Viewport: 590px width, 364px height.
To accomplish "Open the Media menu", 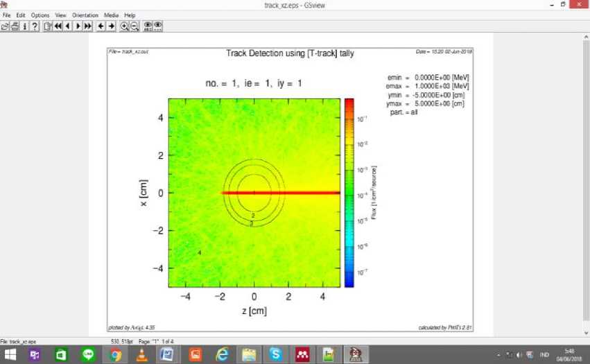I will click(x=111, y=15).
